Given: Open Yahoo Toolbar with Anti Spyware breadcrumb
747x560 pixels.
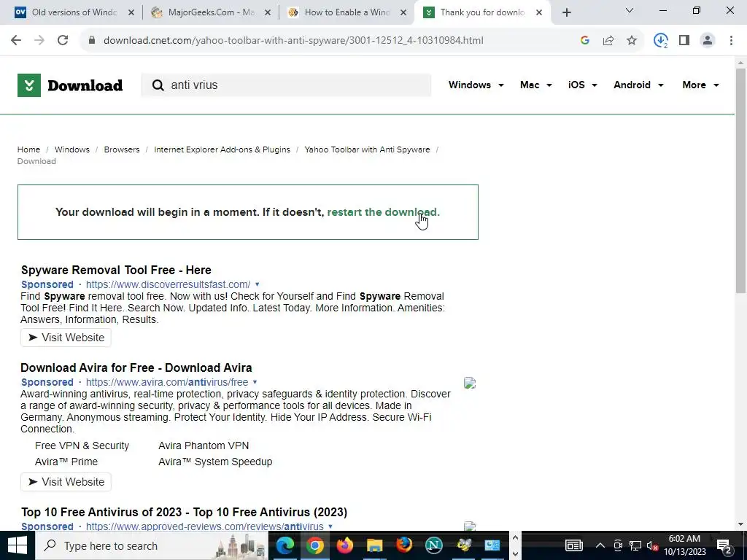Looking at the screenshot, I should click(367, 149).
